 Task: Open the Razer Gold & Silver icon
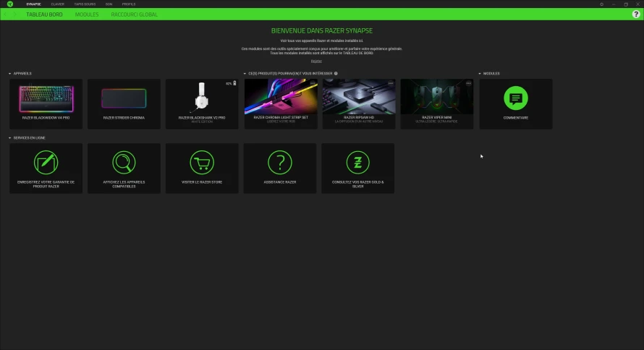(x=357, y=163)
